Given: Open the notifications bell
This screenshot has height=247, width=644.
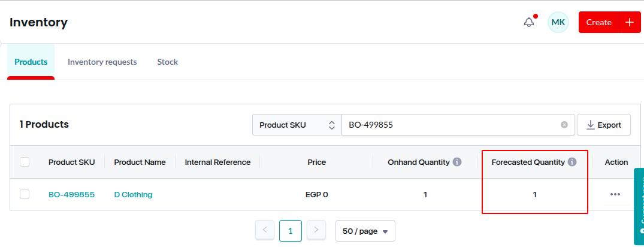Looking at the screenshot, I should point(529,22).
